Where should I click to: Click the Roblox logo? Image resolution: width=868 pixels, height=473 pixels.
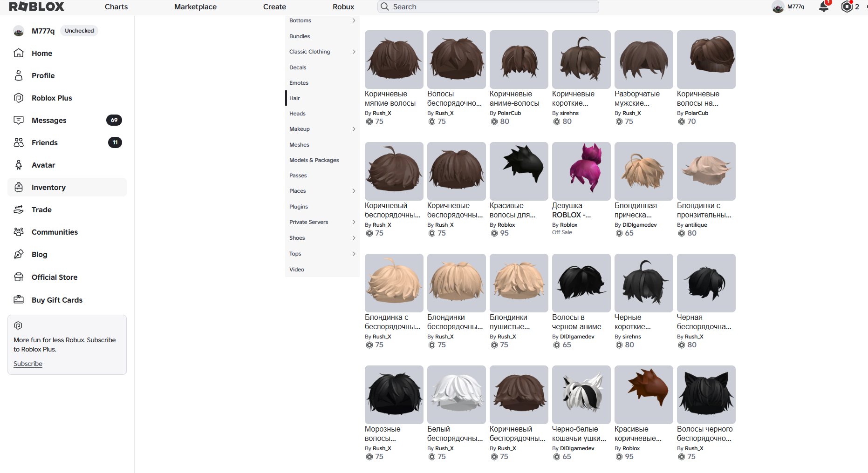pos(37,7)
